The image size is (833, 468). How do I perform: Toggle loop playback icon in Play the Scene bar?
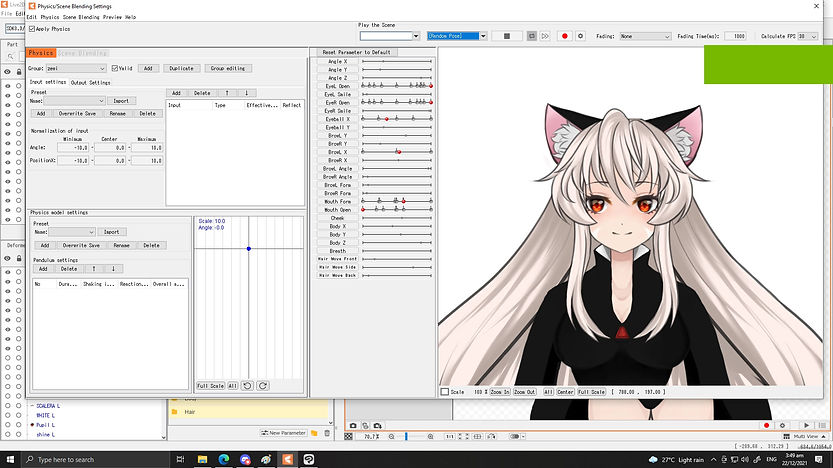(532, 36)
